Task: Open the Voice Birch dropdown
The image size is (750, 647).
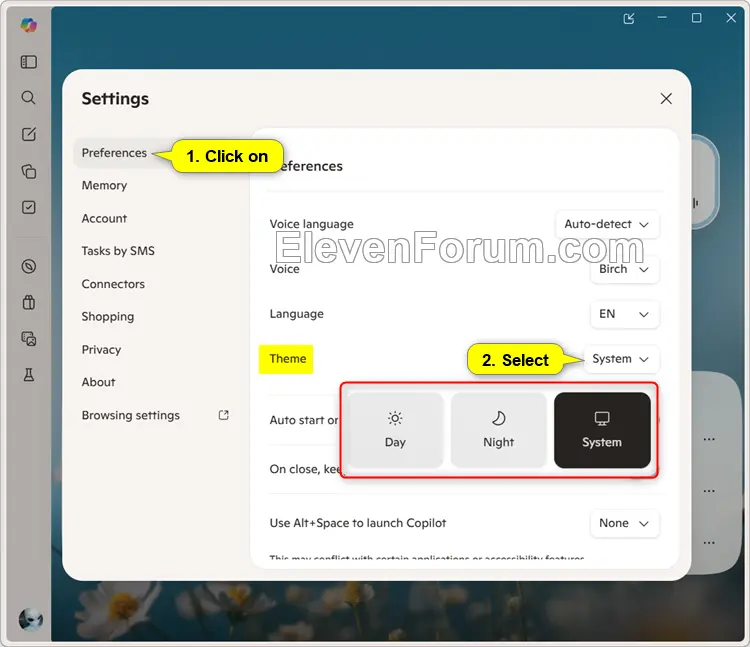Action: [x=624, y=269]
